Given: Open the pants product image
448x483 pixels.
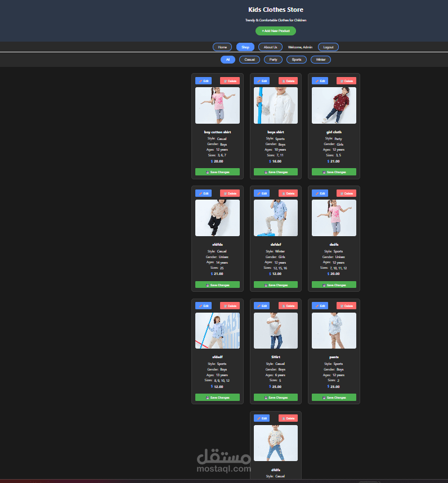Looking at the screenshot, I should 334,331.
